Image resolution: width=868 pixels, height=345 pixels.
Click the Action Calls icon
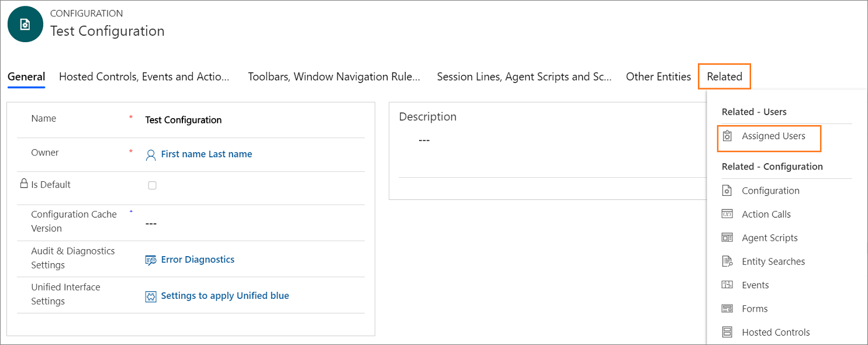pyautogui.click(x=727, y=213)
